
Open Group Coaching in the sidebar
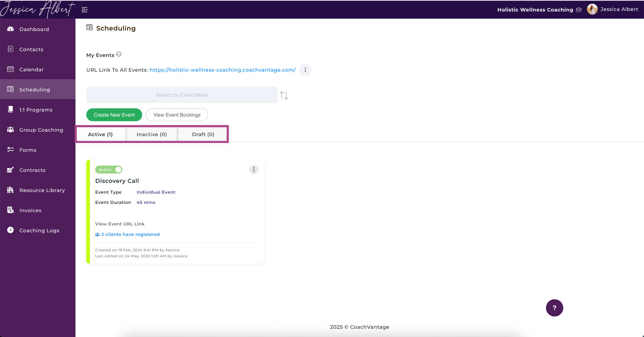coord(38,130)
